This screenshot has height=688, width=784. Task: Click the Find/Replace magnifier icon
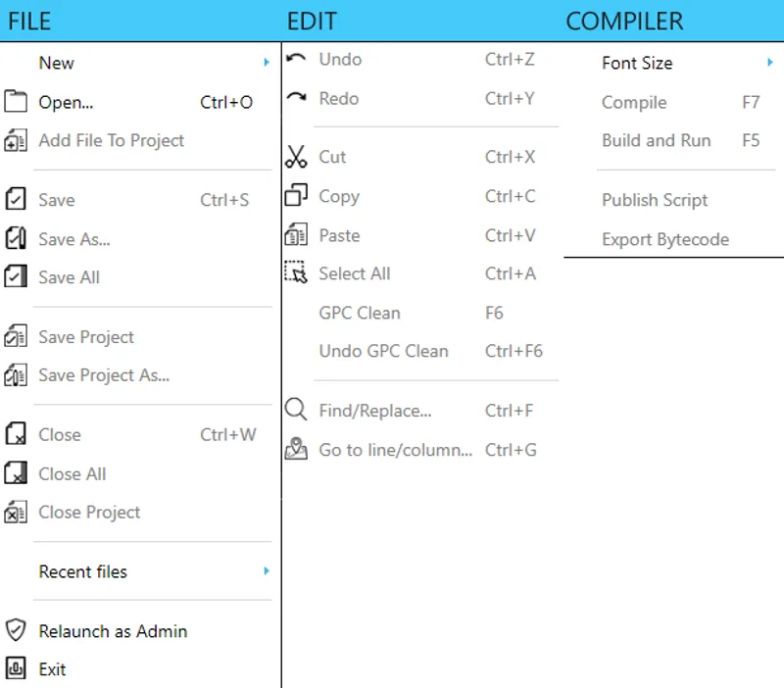pos(296,410)
